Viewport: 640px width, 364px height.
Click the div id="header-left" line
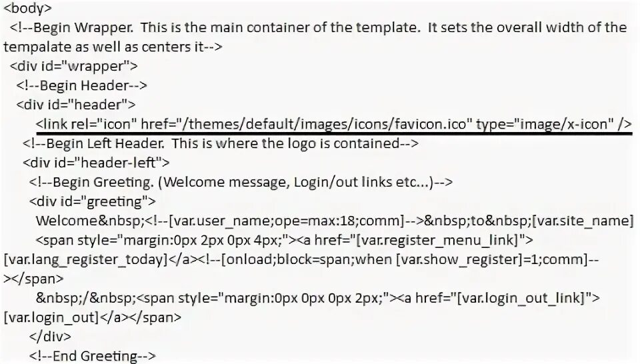click(x=96, y=163)
